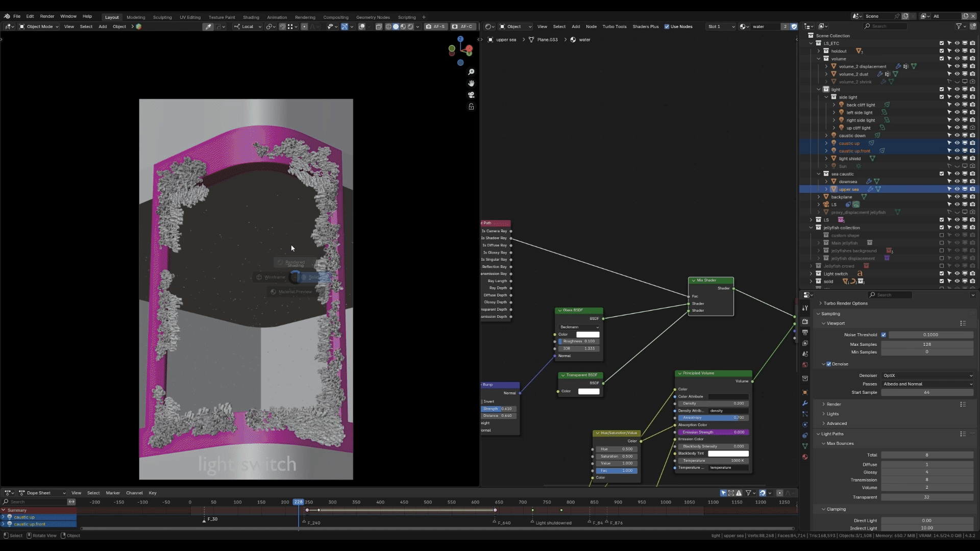This screenshot has height=551, width=980.
Task: Open the Render menu in top bar
Action: point(47,16)
